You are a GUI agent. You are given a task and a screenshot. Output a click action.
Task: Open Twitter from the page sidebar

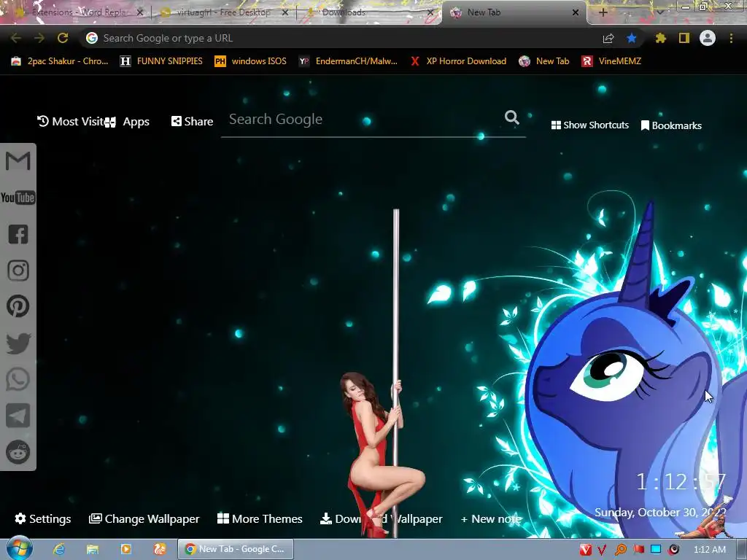pos(18,343)
